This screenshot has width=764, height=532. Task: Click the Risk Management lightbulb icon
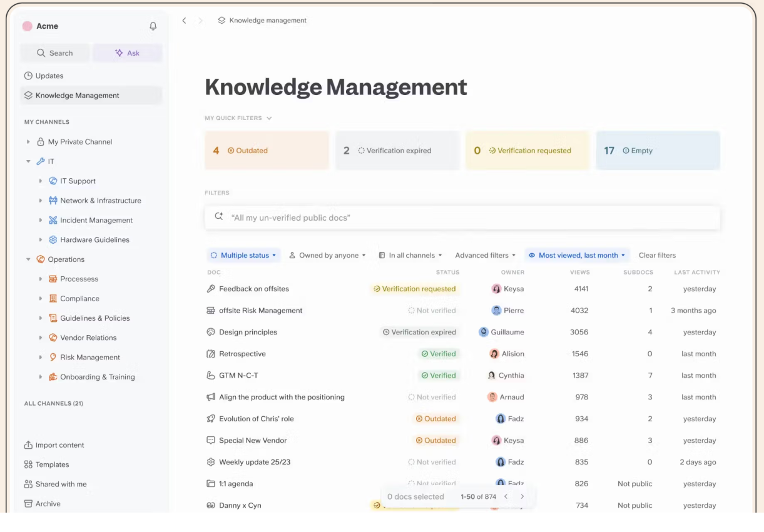point(53,358)
